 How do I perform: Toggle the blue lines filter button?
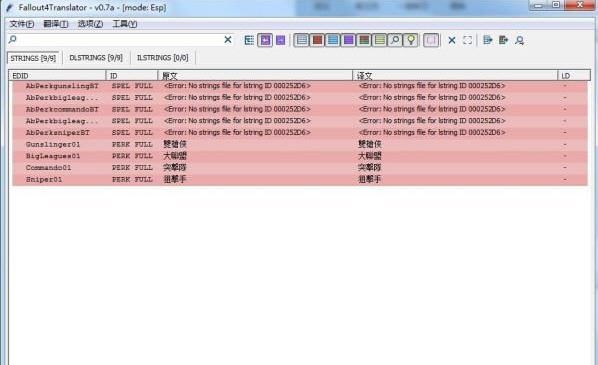pos(333,40)
